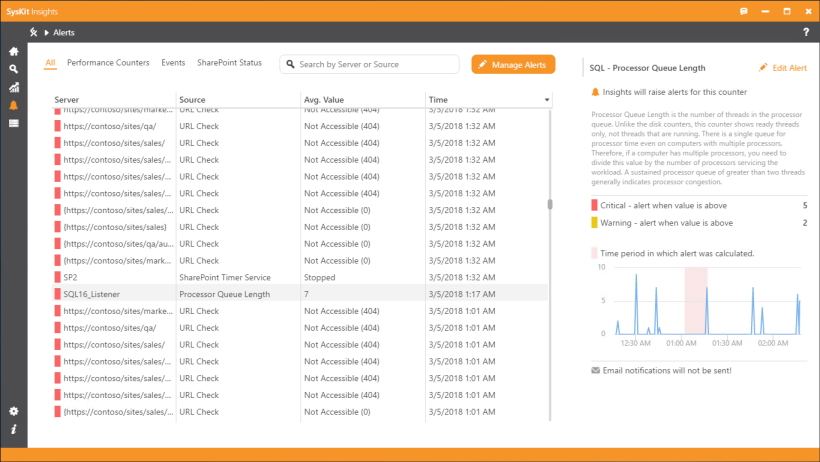Click the Email notifications will not be sent text

pos(667,370)
